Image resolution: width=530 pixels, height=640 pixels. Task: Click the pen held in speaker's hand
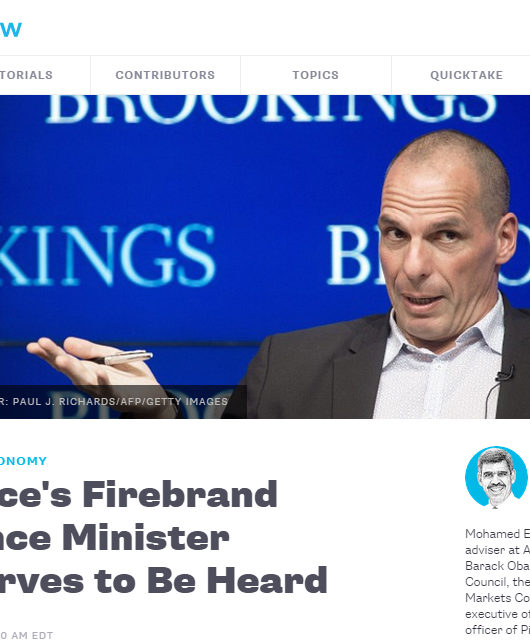coord(124,358)
